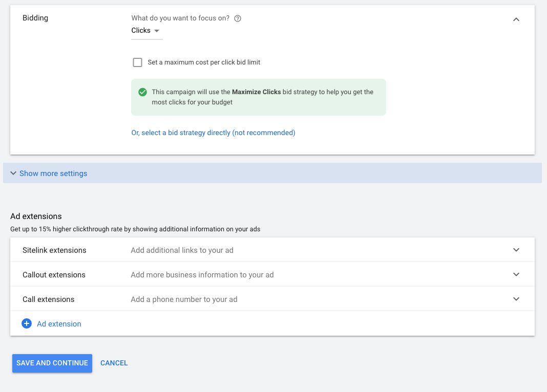The height and width of the screenshot is (392, 547).
Task: Expand the Callout extensions row
Action: pyautogui.click(x=516, y=274)
